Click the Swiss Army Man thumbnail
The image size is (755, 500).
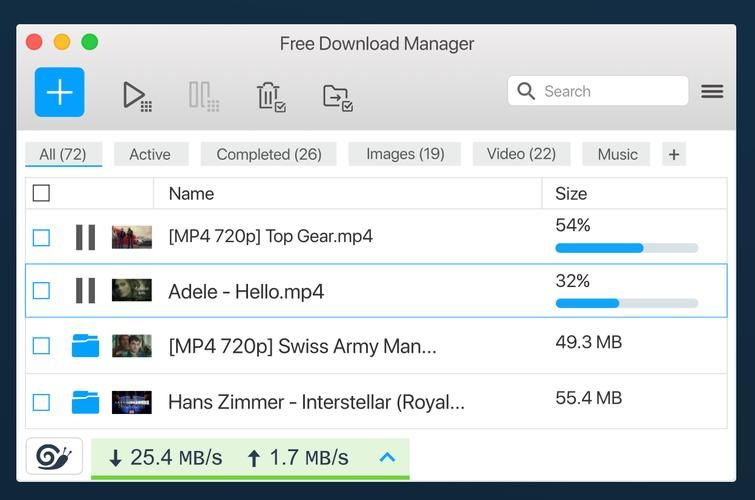(x=131, y=346)
